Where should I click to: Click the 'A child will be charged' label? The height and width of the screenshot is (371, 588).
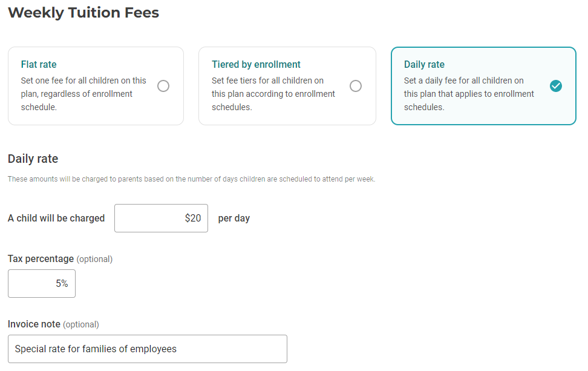(x=56, y=218)
